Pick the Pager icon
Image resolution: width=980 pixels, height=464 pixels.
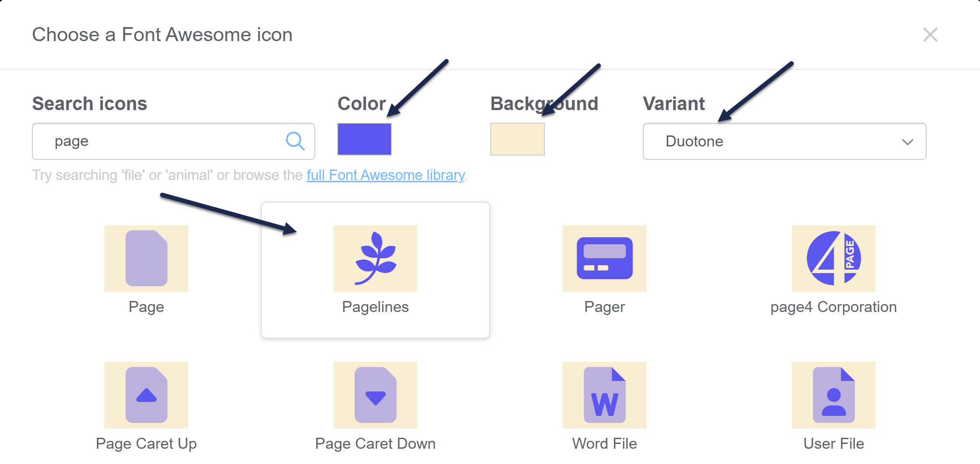click(604, 258)
